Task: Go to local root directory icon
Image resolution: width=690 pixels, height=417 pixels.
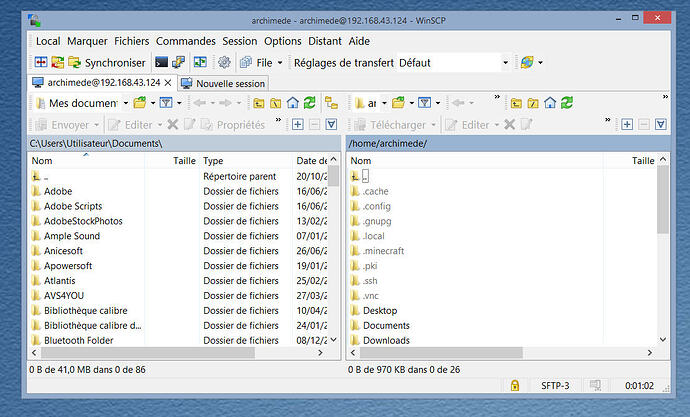Action: coord(275,103)
